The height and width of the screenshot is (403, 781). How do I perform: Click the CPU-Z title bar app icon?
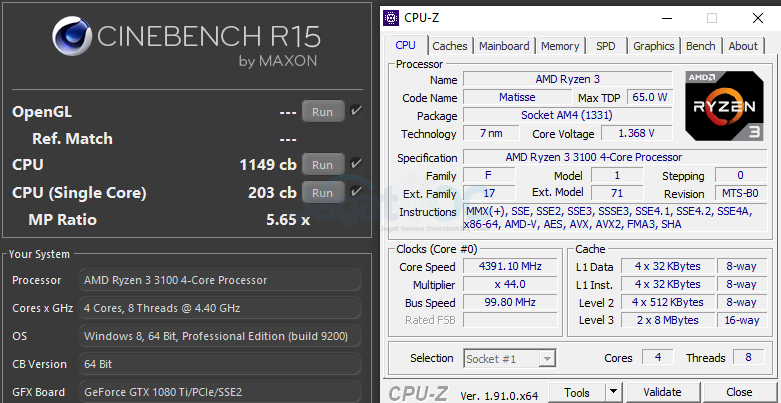click(x=392, y=17)
